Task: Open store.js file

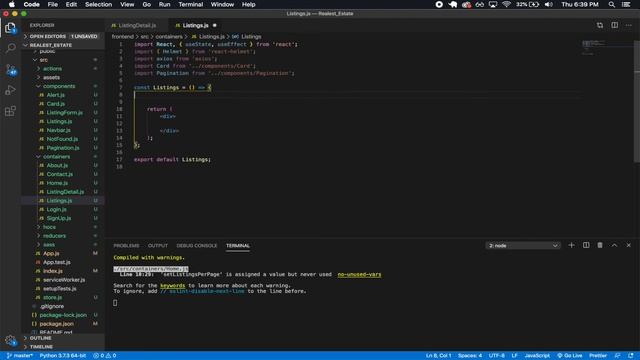Action: 52,298
